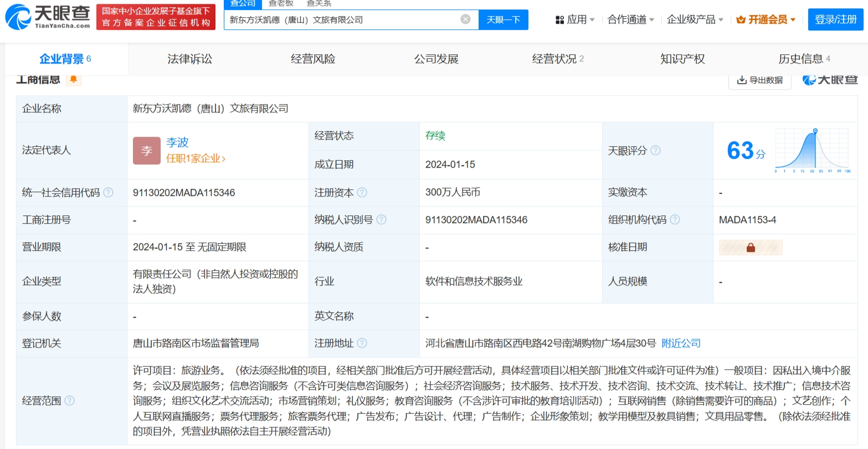Open the 附近公司 link
The image size is (868, 449).
681,343
